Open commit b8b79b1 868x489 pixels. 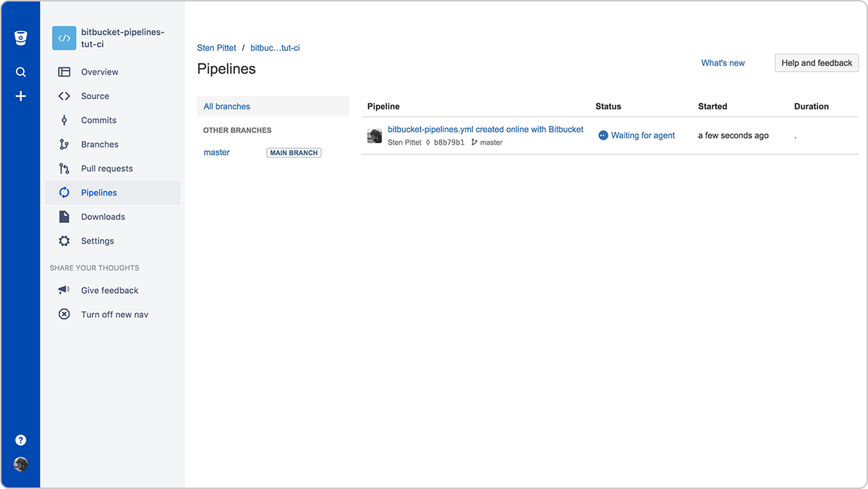click(x=449, y=142)
